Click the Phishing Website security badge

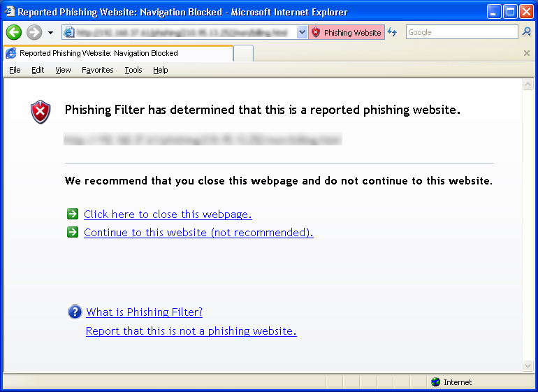point(347,32)
